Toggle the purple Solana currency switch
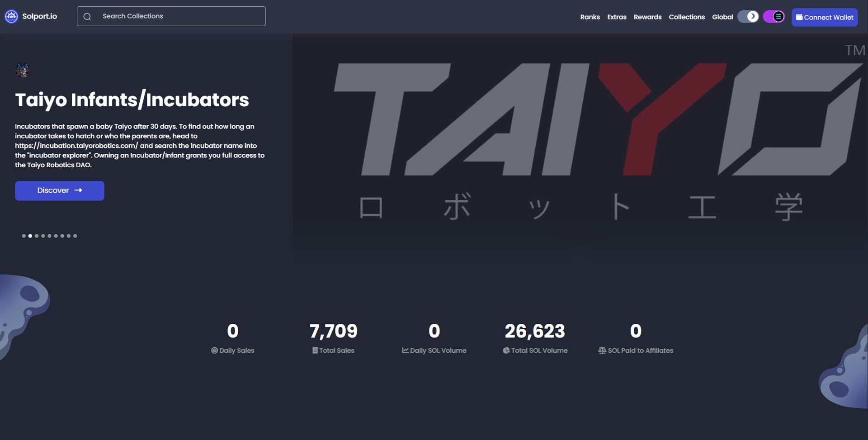Image resolution: width=868 pixels, height=440 pixels. click(x=774, y=17)
